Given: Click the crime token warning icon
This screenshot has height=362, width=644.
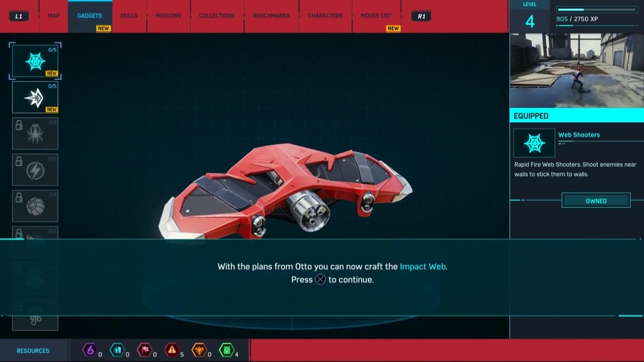Looking at the screenshot, I should click(172, 350).
